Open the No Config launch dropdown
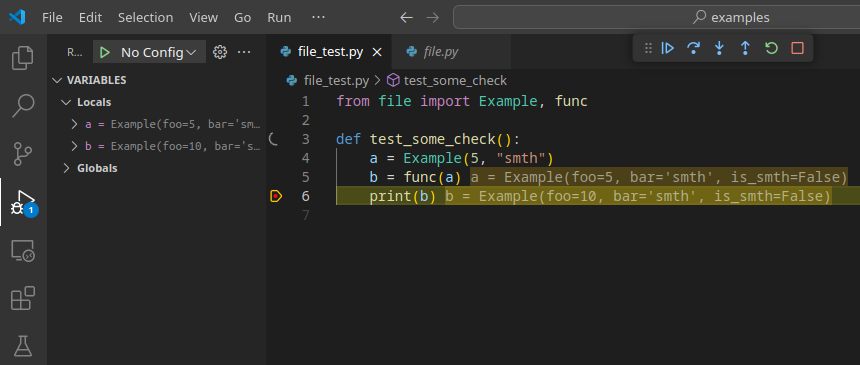The width and height of the screenshot is (860, 365). tap(158, 52)
